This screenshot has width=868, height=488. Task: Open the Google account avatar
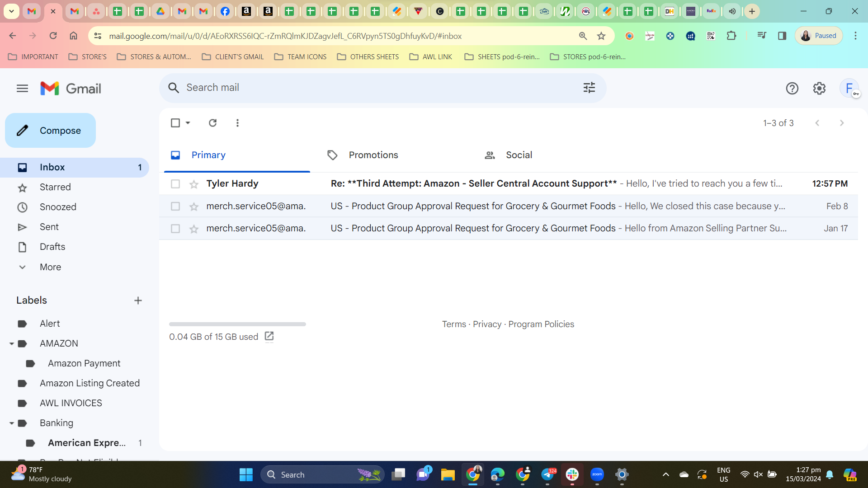(849, 89)
